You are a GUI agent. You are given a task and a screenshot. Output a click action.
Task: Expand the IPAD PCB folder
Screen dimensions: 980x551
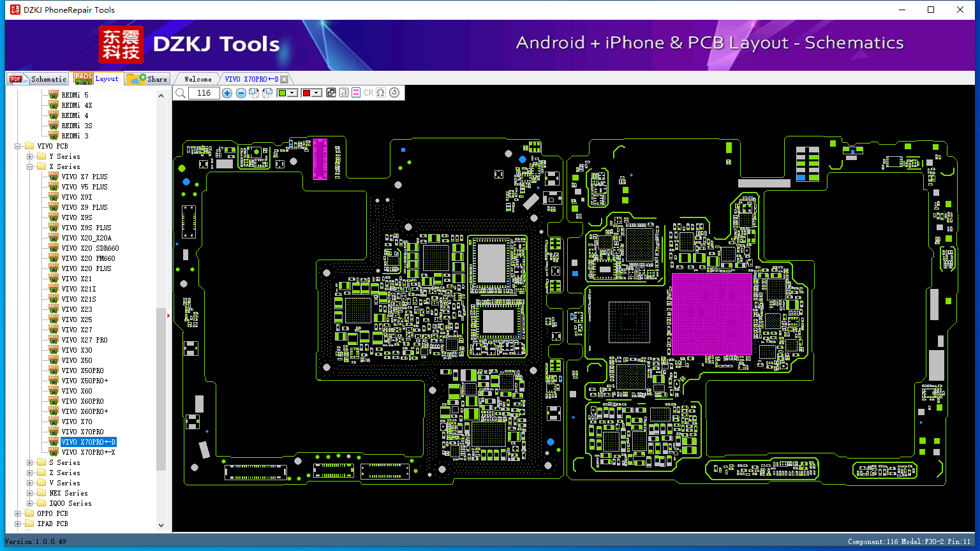[x=18, y=524]
